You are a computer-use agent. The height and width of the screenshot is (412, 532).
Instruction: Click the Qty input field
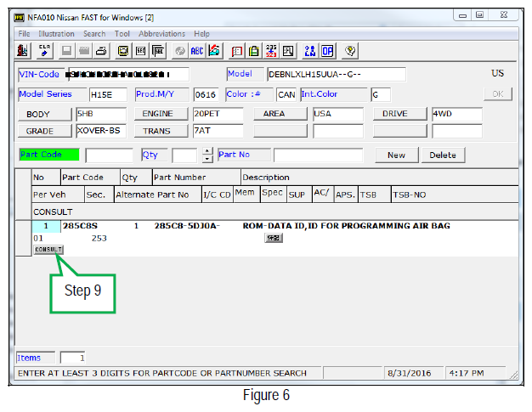click(x=184, y=155)
